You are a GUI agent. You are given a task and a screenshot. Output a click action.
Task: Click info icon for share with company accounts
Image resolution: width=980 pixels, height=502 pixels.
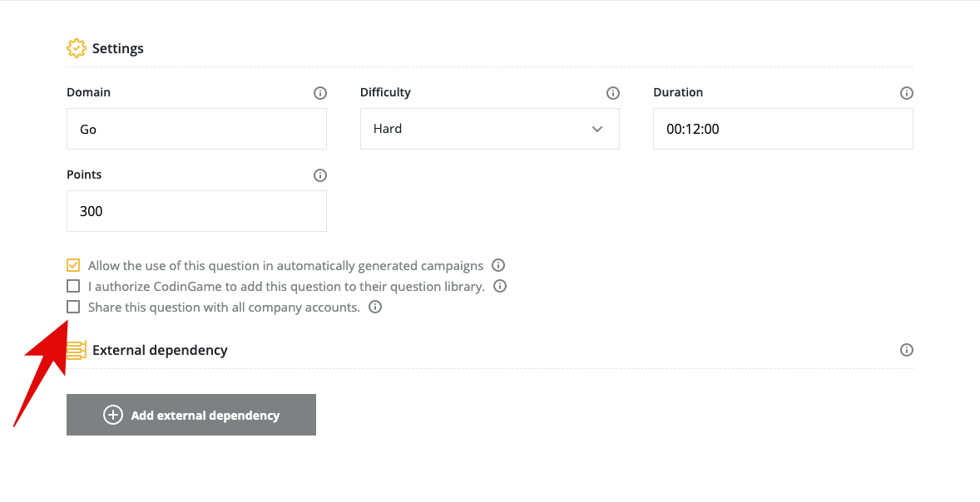pyautogui.click(x=375, y=308)
